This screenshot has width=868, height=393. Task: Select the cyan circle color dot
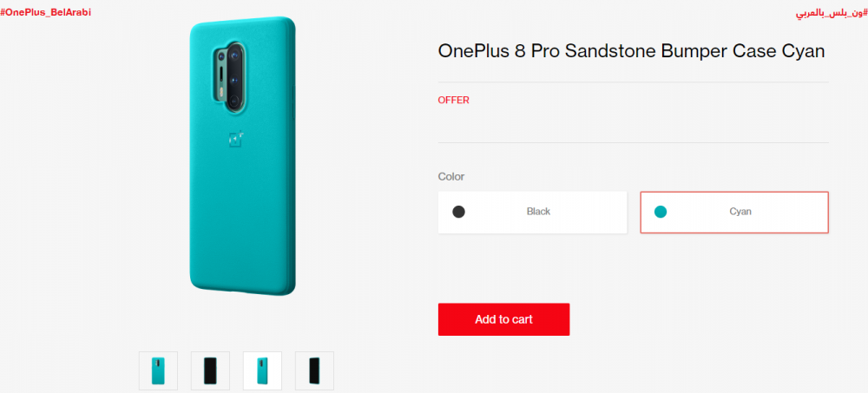click(661, 212)
